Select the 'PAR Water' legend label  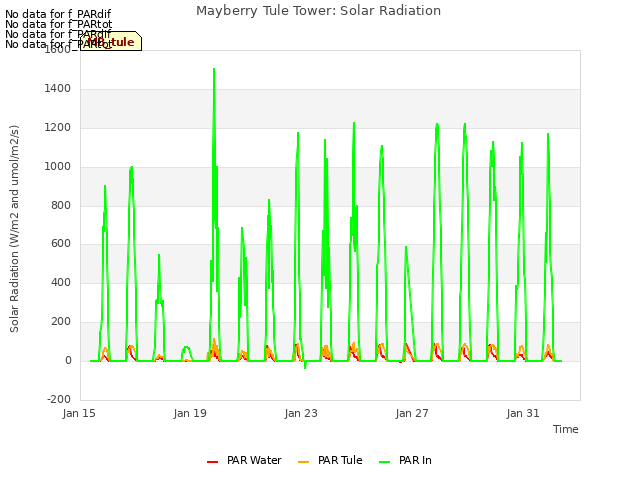254,460
